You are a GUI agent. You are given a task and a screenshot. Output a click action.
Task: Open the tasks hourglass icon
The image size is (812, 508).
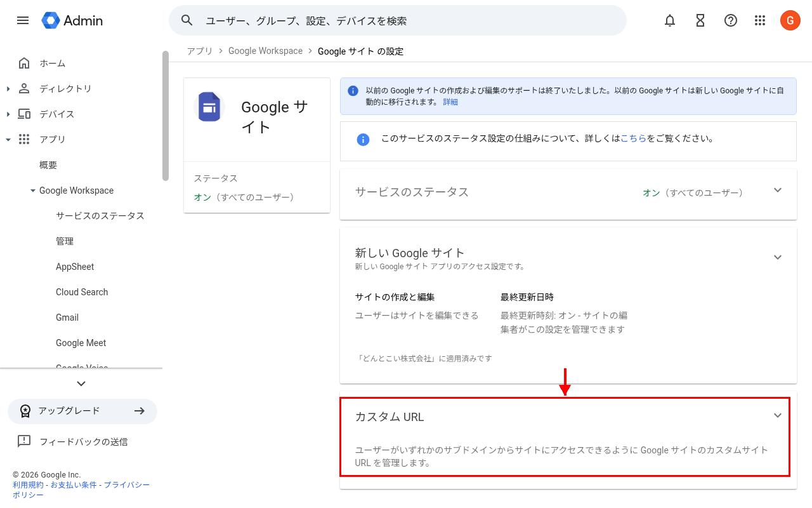tap(700, 20)
